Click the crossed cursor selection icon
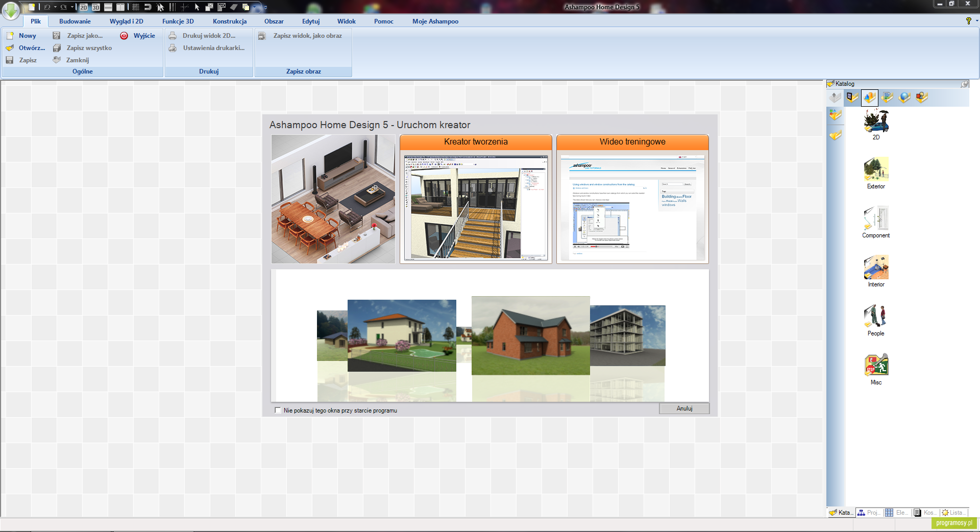The height and width of the screenshot is (532, 980). click(160, 7)
